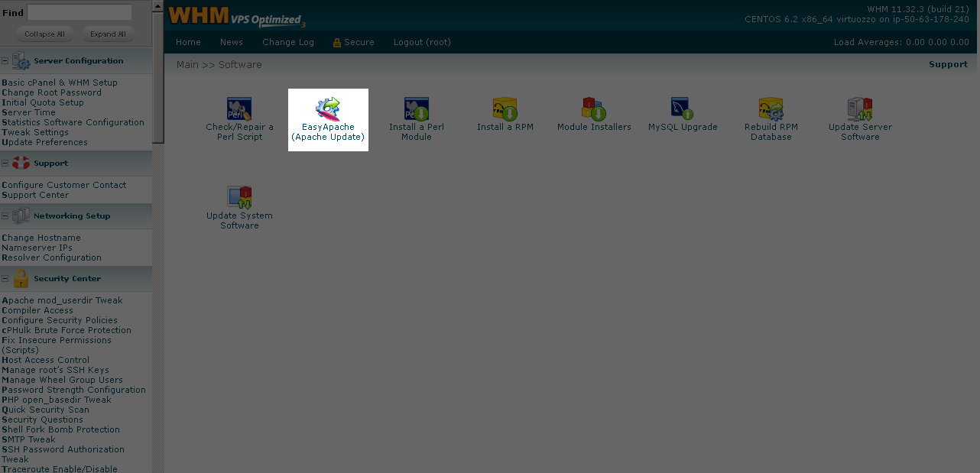
Task: Open Manage root's SSH Keys link
Action: [x=55, y=370]
